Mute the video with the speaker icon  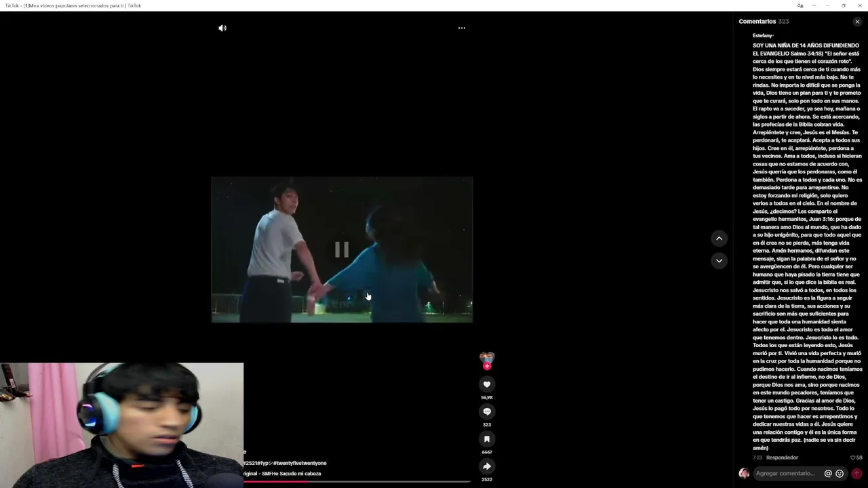(222, 28)
